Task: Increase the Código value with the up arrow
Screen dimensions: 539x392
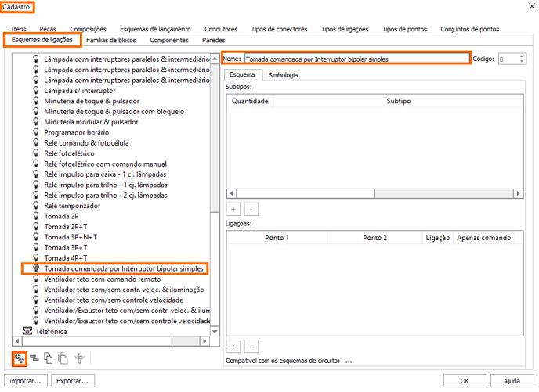Action: tap(523, 56)
